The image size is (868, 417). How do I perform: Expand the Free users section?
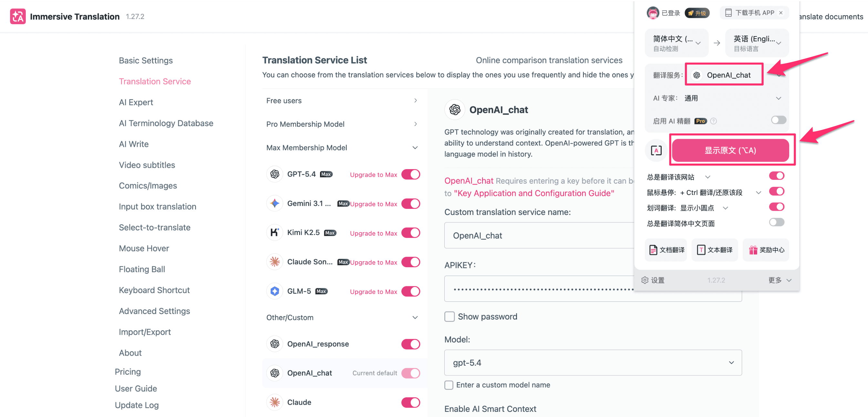[x=342, y=101]
